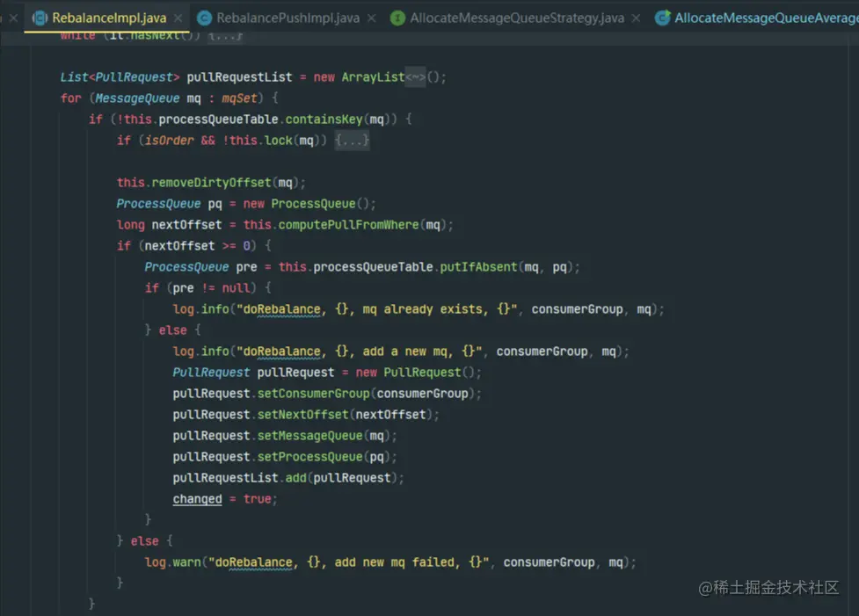Screen dimensions: 859x616
Task: Open the AllocateMessageQueueAverage tab
Action: [767, 18]
